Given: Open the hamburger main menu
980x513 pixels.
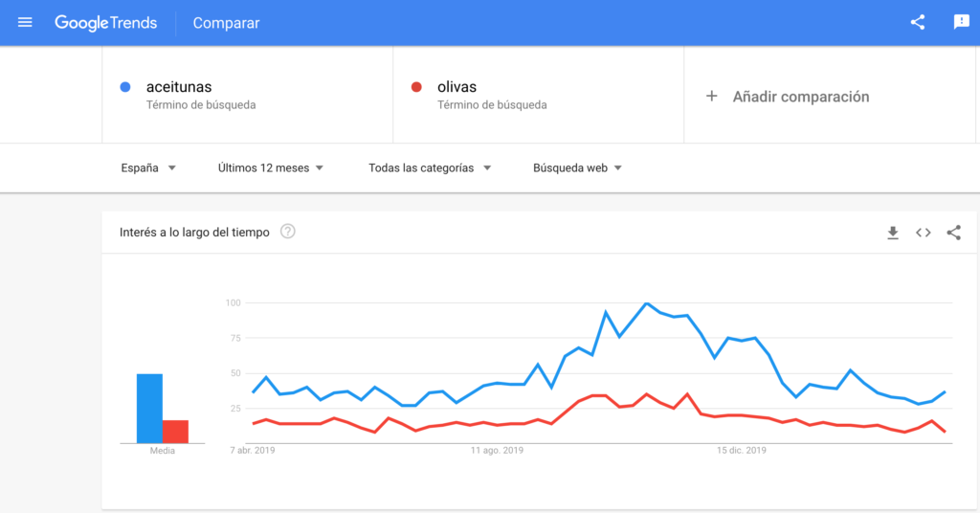Looking at the screenshot, I should click(x=25, y=22).
